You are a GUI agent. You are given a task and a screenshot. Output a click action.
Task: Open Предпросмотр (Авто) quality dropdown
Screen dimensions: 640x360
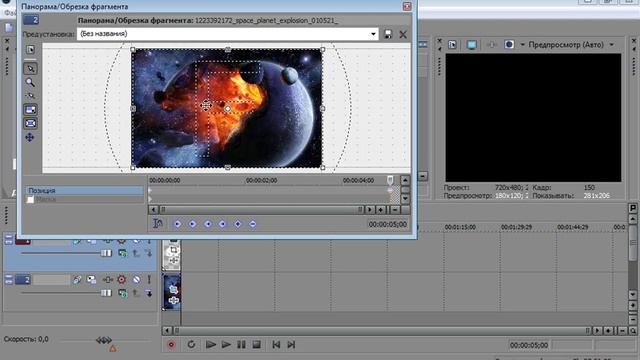coord(611,45)
